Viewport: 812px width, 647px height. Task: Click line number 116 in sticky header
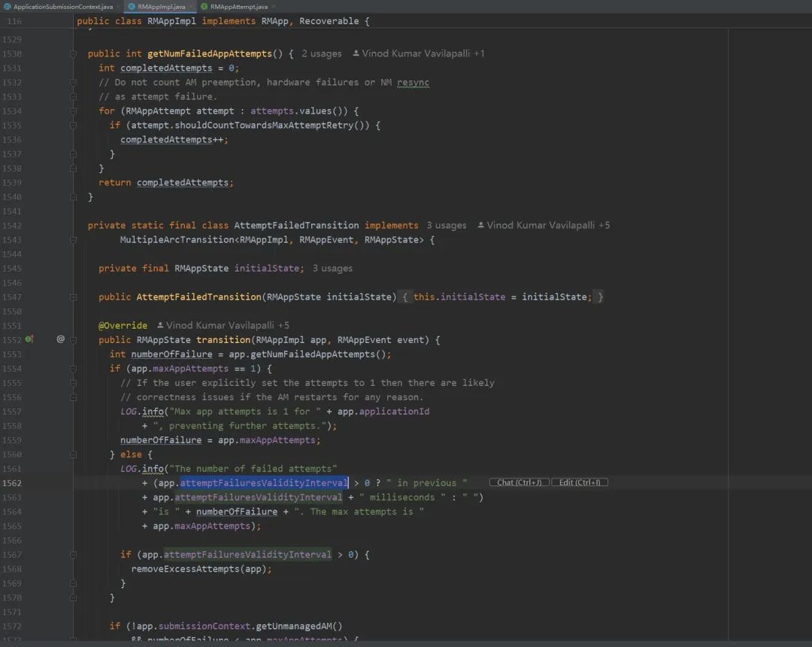pos(14,21)
